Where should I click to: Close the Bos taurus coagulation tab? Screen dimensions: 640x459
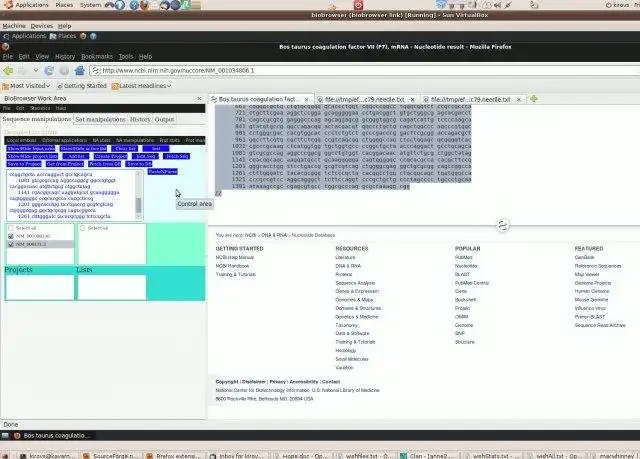pyautogui.click(x=307, y=99)
